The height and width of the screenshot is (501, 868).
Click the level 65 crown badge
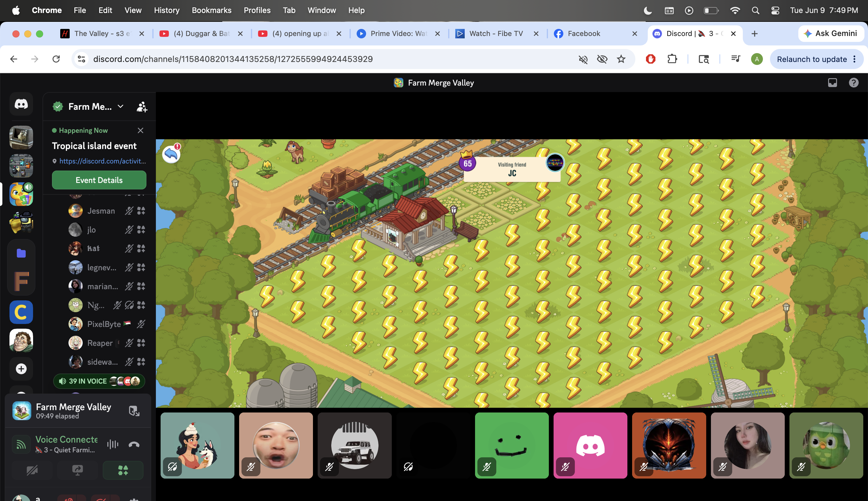[x=467, y=161]
